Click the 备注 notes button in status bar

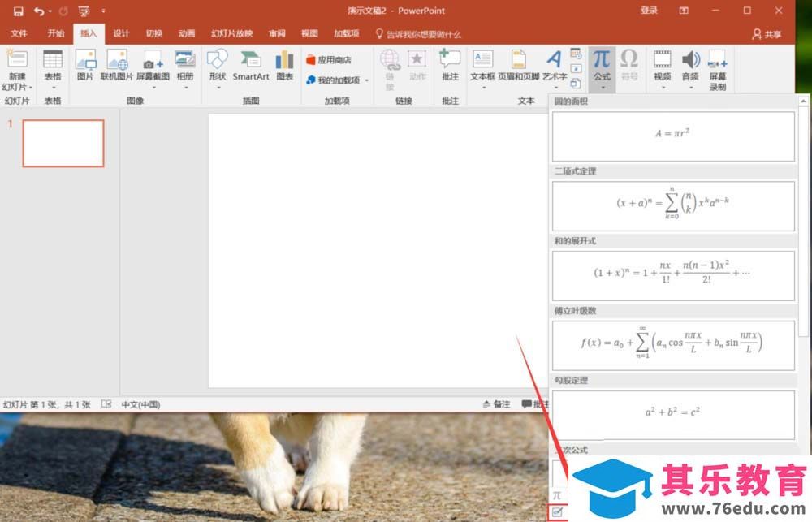pyautogui.click(x=497, y=404)
